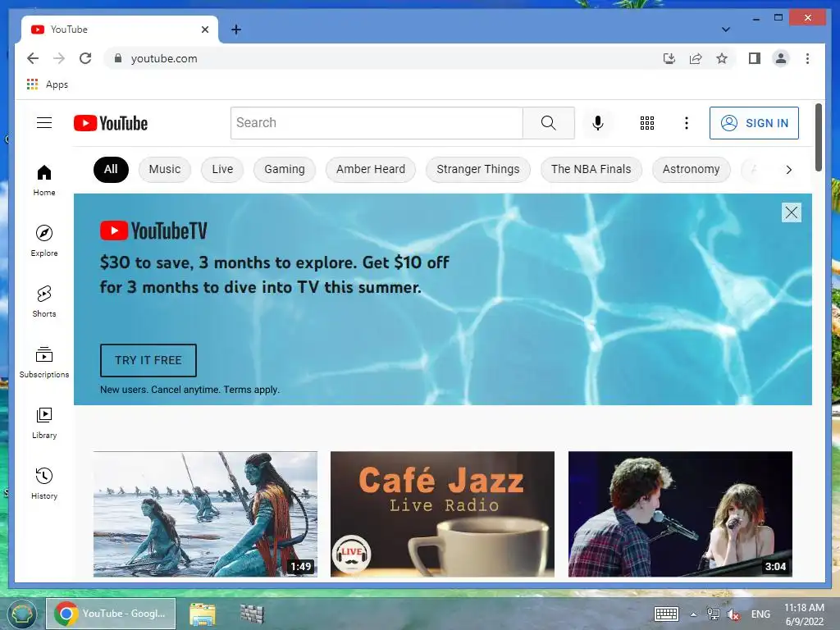Select The NBA Finals chip

point(591,169)
